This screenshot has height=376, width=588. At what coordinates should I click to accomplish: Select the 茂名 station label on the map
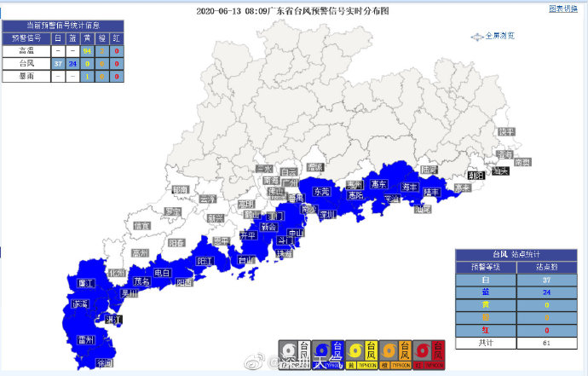(141, 281)
